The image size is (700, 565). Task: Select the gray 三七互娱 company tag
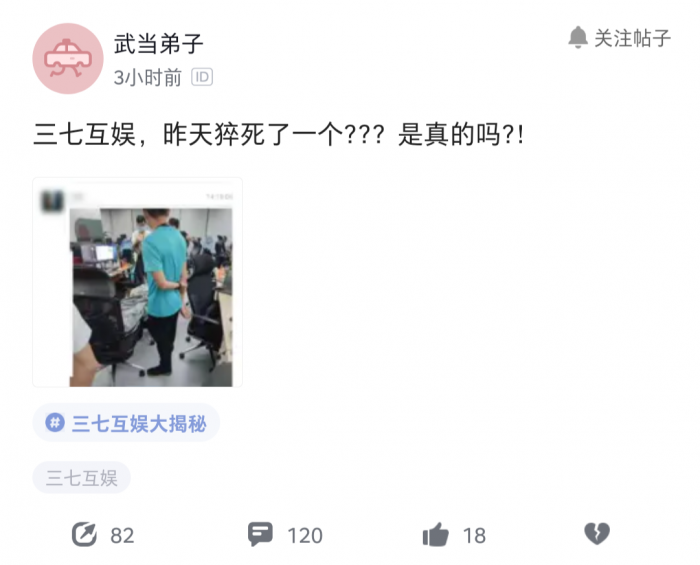point(82,478)
